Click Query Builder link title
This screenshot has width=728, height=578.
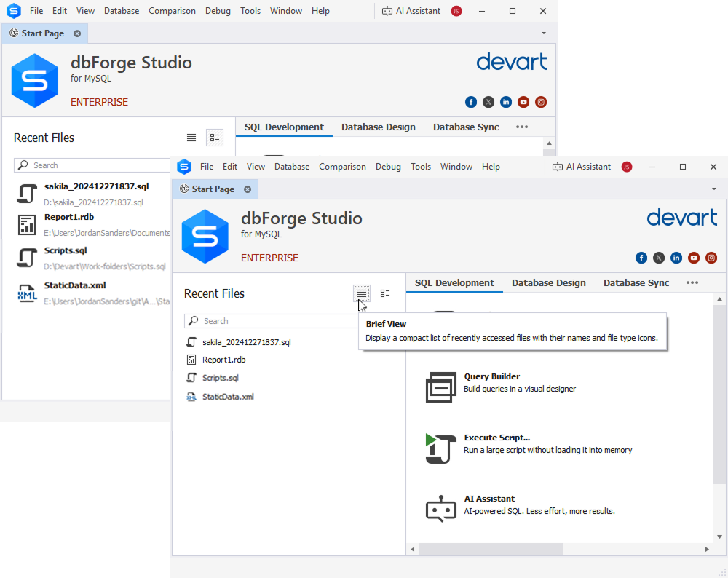point(491,376)
